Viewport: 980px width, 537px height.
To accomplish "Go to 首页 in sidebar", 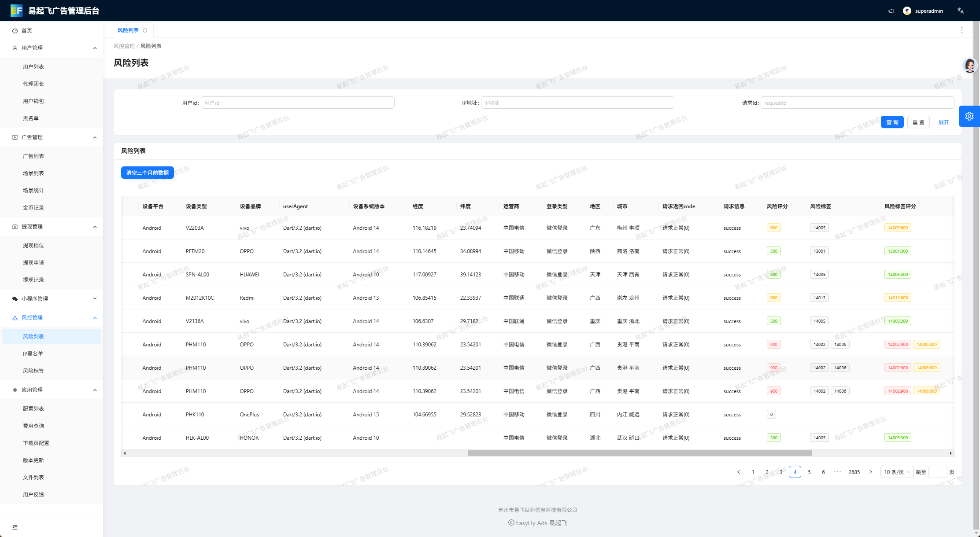I will [x=27, y=31].
